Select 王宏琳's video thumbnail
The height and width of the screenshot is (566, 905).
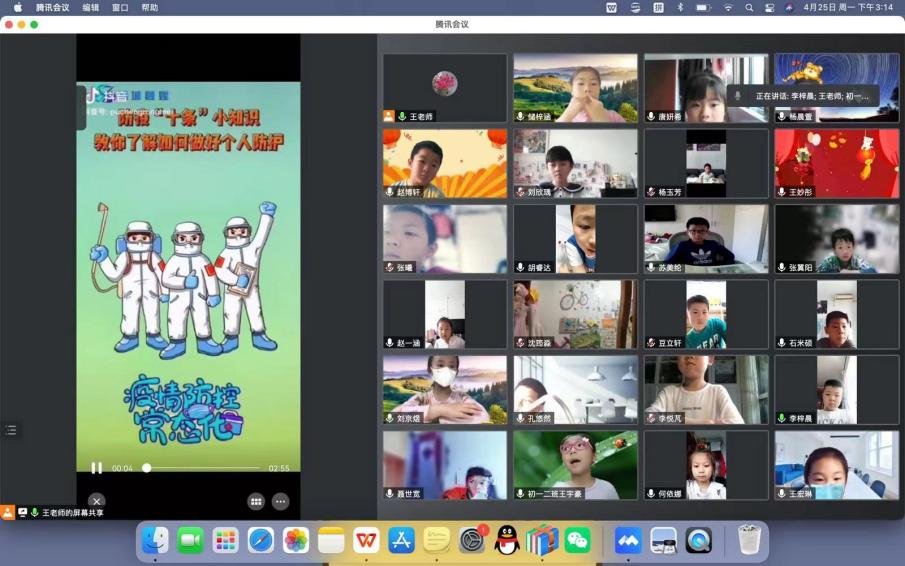click(837, 465)
